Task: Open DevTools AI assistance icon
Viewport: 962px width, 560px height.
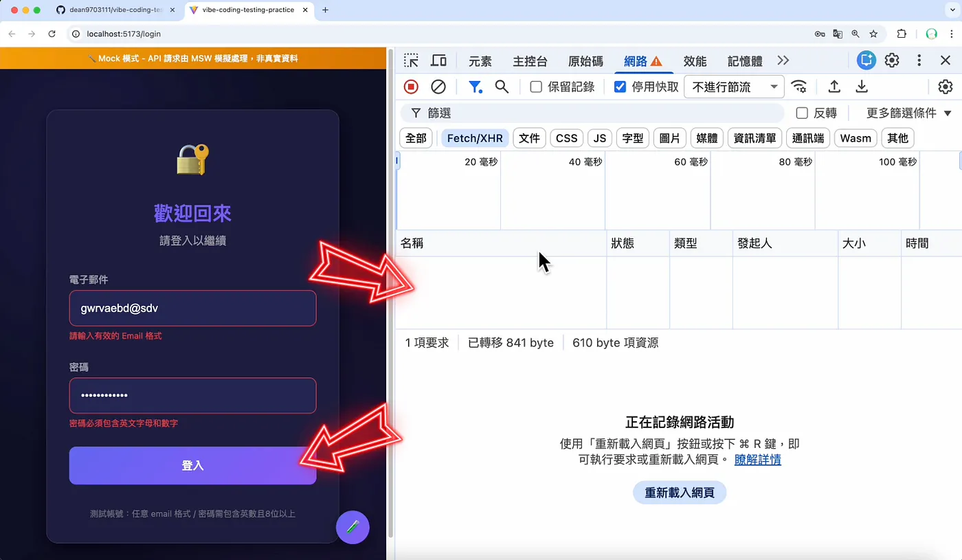Action: (866, 60)
